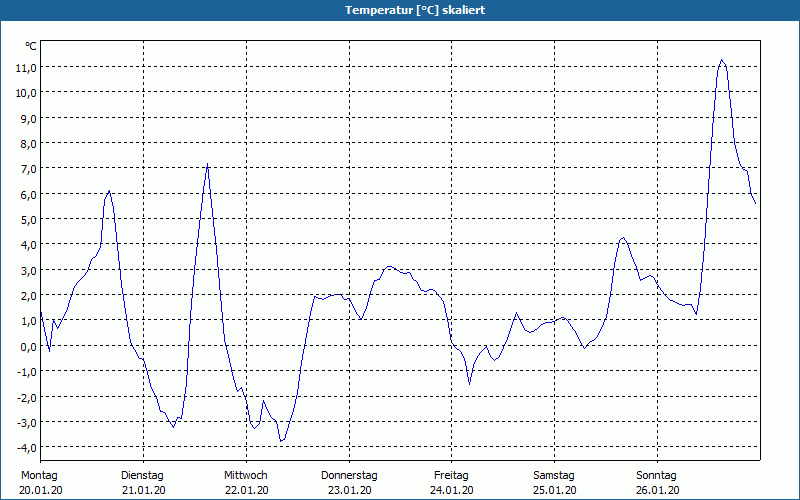
Task: Click the Freitag dip near -1.5 degrees
Action: pos(469,383)
